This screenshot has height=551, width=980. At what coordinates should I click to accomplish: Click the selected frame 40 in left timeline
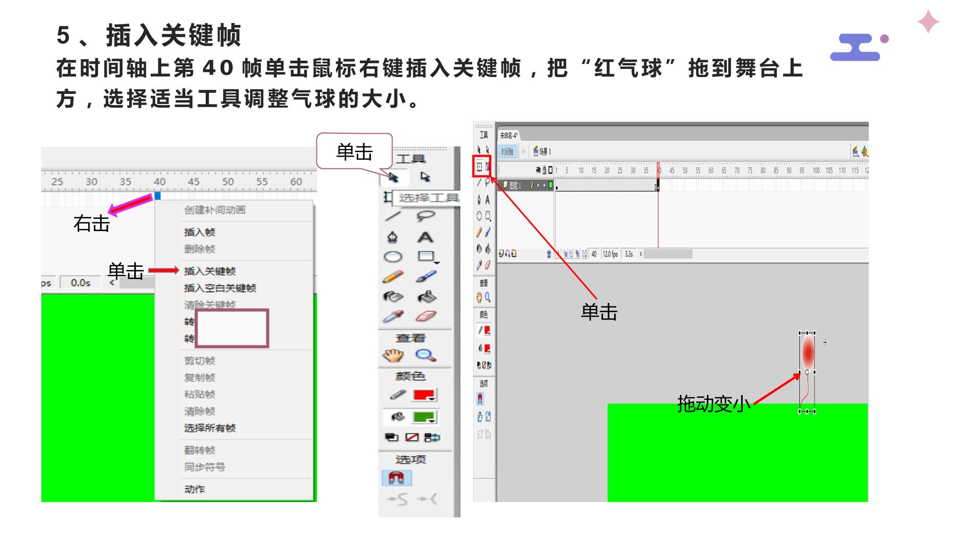pos(157,196)
